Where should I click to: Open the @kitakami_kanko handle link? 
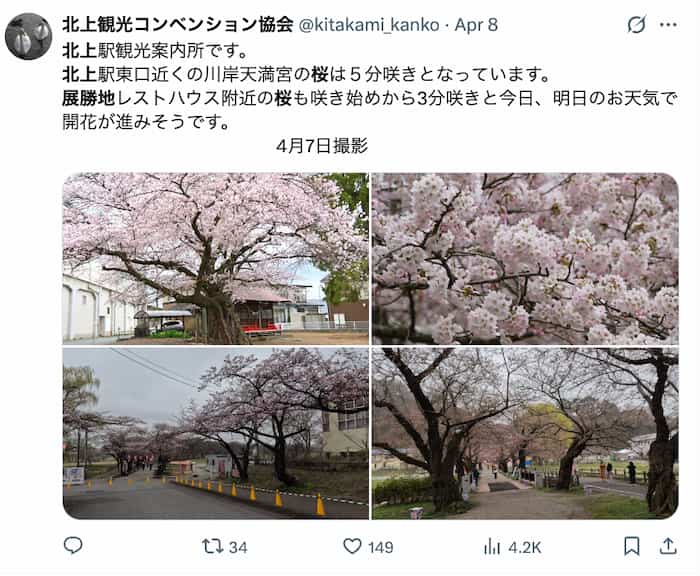369,25
